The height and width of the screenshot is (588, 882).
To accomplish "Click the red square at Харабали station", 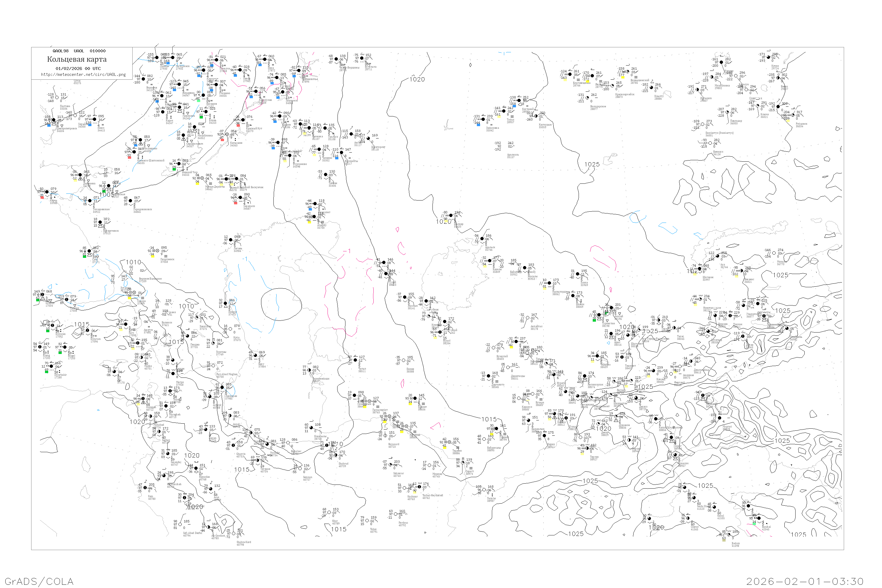I will [x=235, y=203].
